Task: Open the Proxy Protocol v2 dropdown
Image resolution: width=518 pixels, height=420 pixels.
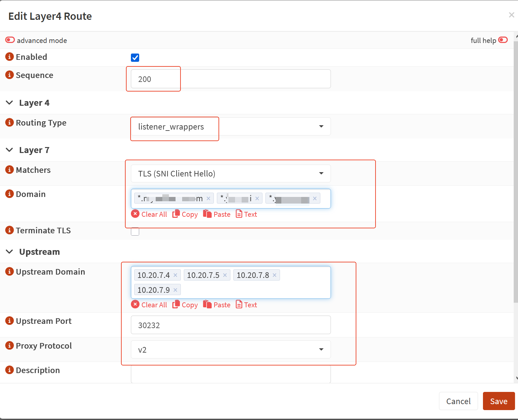Action: pyautogui.click(x=230, y=350)
